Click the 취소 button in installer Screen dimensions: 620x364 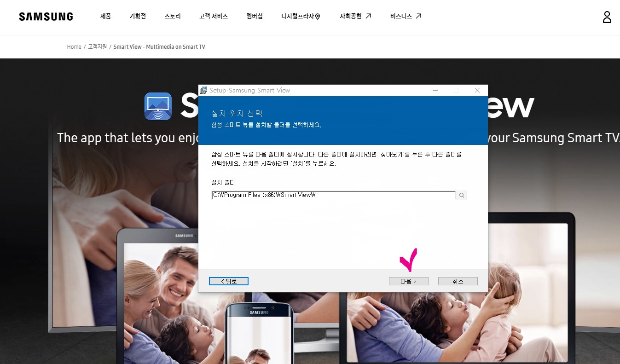tap(458, 281)
